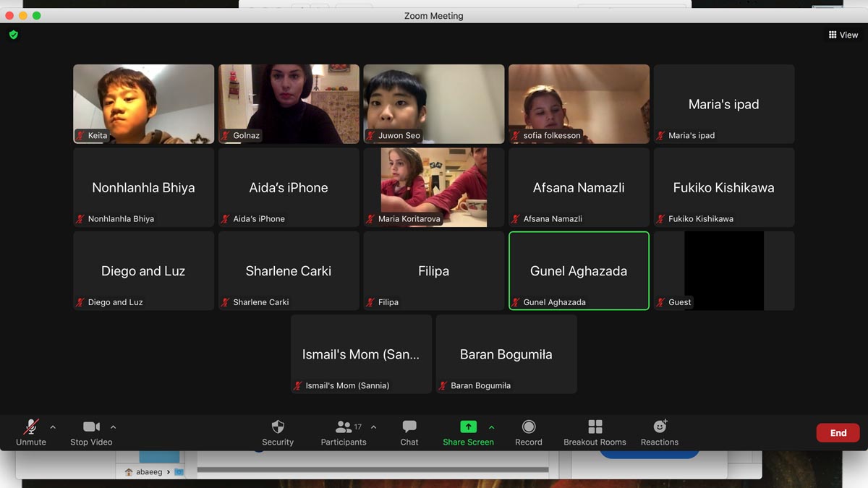This screenshot has width=868, height=488.
Task: Select Maria Koritarova's video tile
Action: (433, 187)
